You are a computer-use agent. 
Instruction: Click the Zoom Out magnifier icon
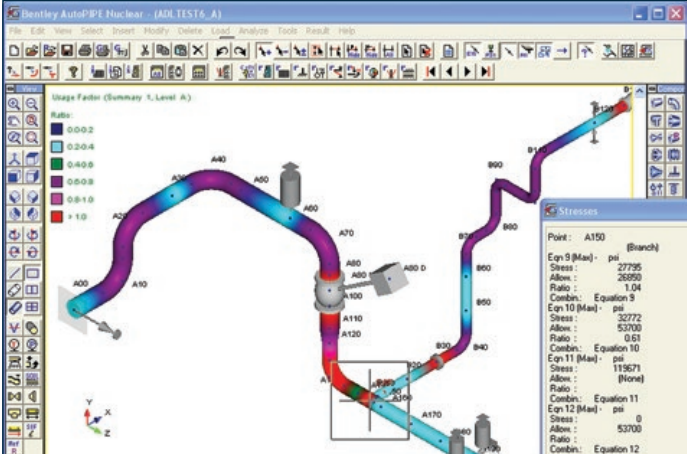pos(32,103)
